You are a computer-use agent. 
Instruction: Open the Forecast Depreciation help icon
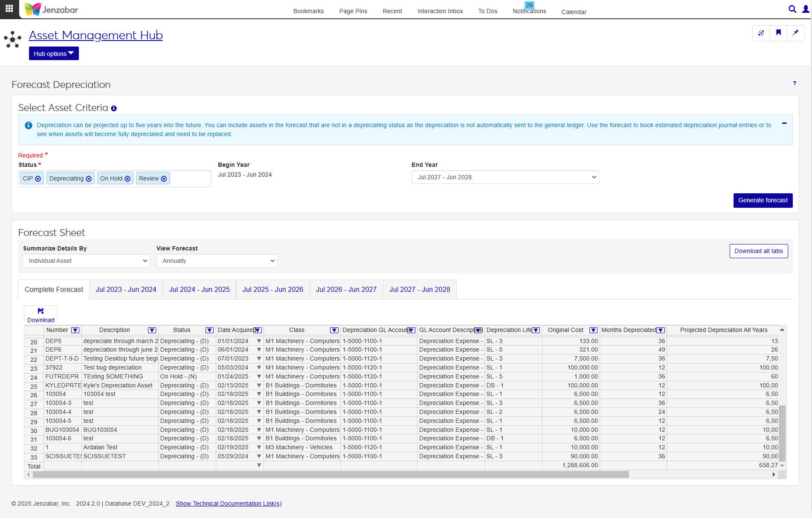[x=794, y=83]
